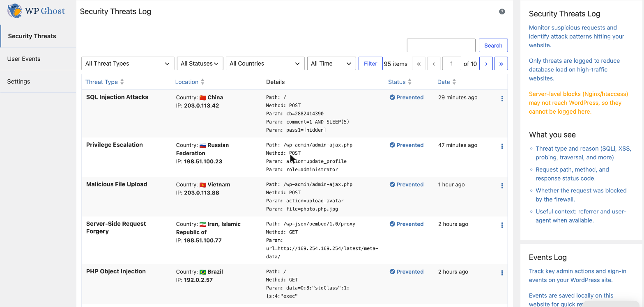644x307 pixels.
Task: Open the All Statuses dropdown
Action: click(x=200, y=64)
